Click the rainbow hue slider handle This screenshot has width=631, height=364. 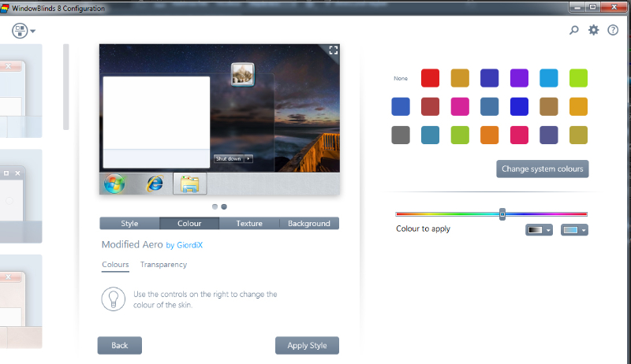point(502,214)
